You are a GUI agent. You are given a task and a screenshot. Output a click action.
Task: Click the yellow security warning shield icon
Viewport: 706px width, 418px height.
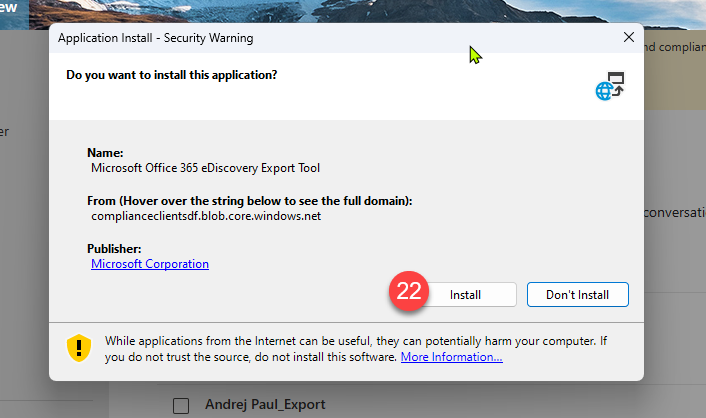click(79, 348)
